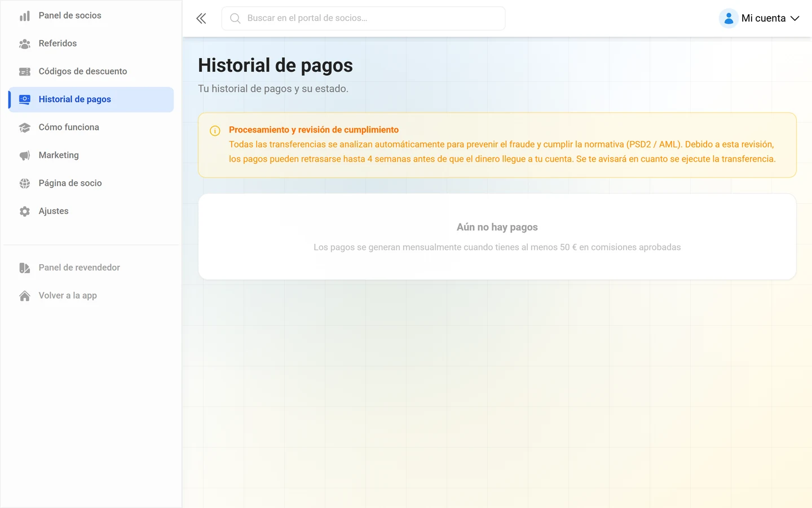Screen dimensions: 812x508
Task: Collapse the sidebar with double chevron
Action: [x=201, y=19]
